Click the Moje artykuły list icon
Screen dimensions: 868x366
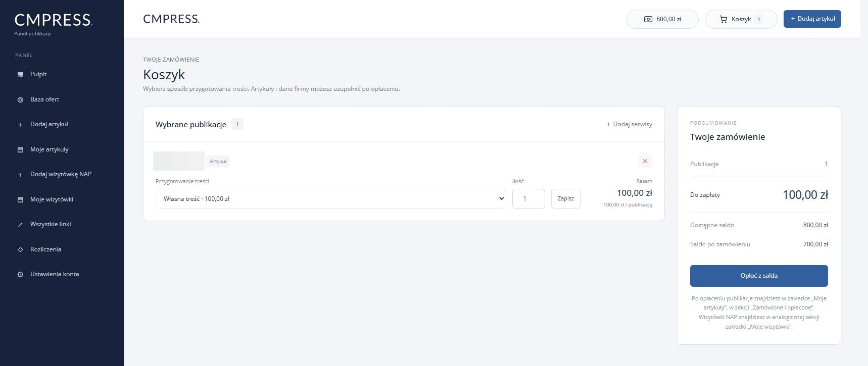20,150
